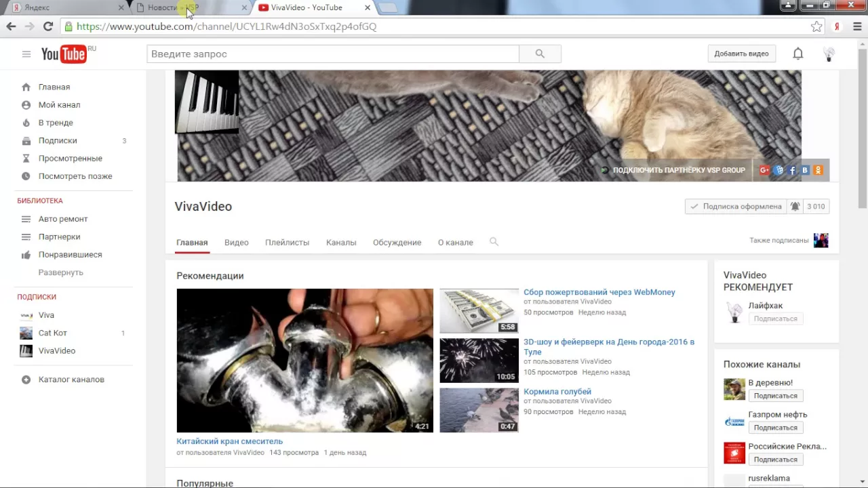This screenshot has width=868, height=488.
Task: Close the VivaVideo - YouTube tab
Action: [x=368, y=7]
